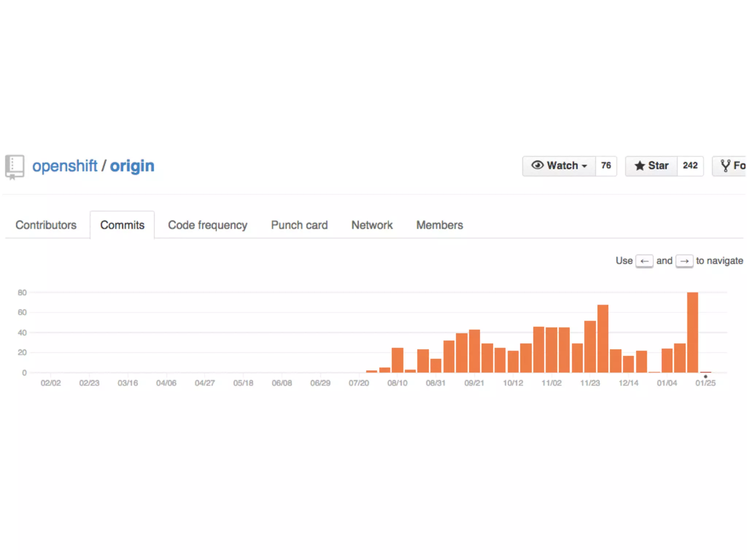Select the commit bar above 08/10 label
The height and width of the screenshot is (560, 747).
tap(397, 360)
